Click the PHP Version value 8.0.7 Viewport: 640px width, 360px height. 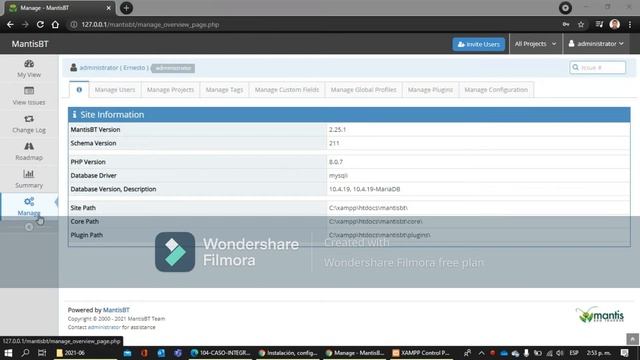click(336, 162)
